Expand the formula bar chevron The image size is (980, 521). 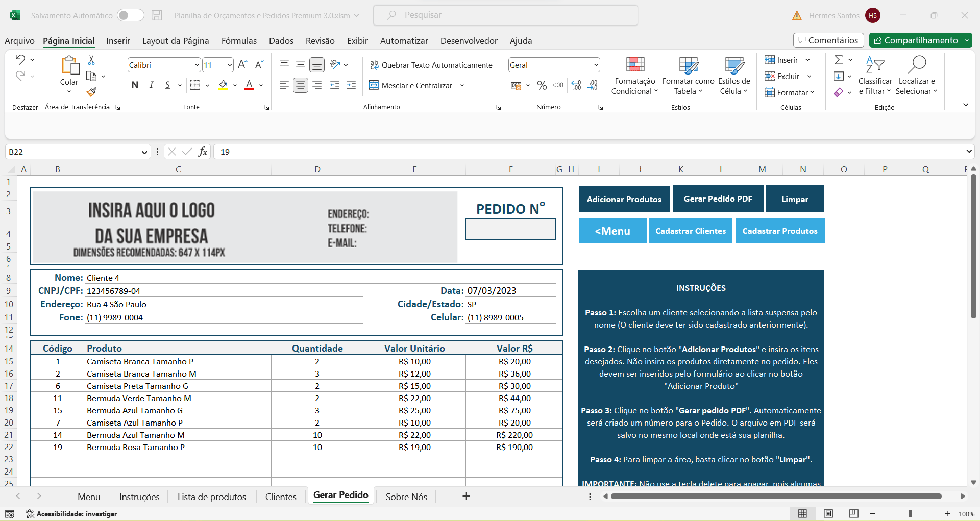(x=969, y=151)
